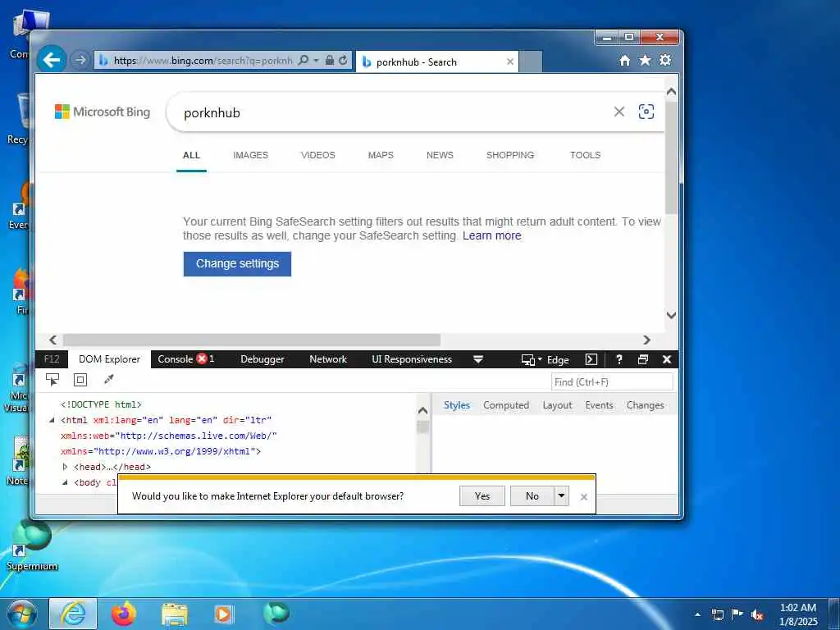Open the TOOLS menu on Bing

585,155
